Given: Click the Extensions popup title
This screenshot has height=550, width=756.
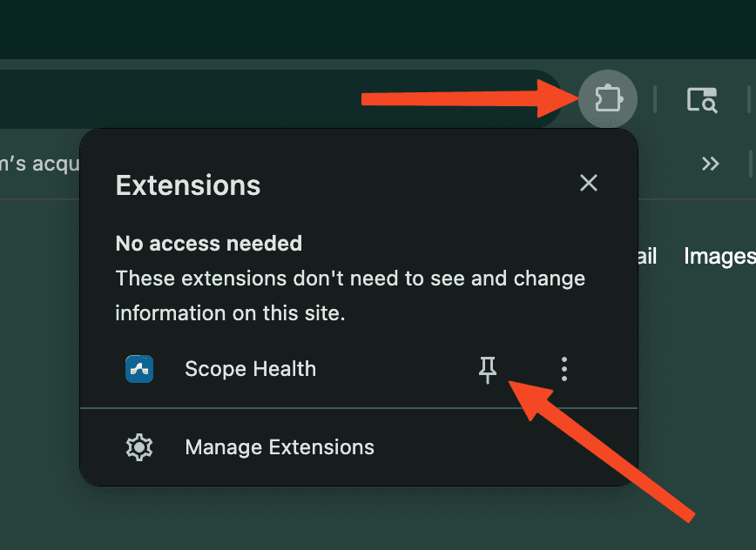Looking at the screenshot, I should click(x=188, y=184).
